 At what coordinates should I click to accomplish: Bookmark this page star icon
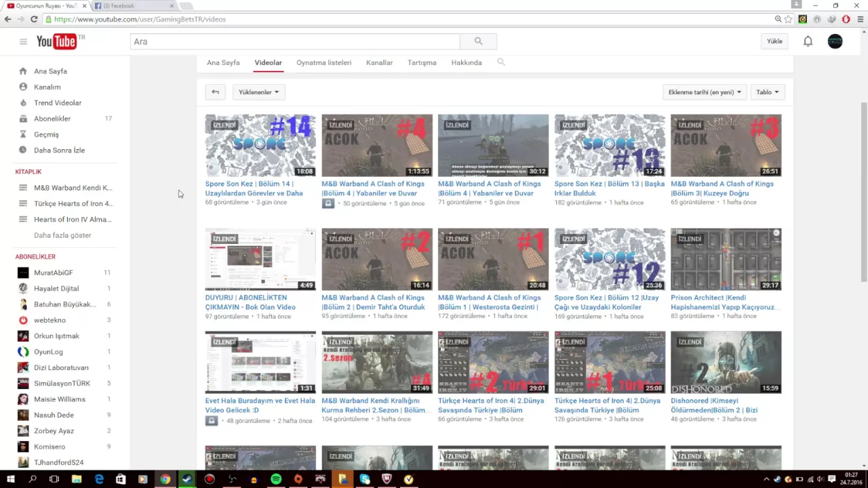tap(788, 19)
